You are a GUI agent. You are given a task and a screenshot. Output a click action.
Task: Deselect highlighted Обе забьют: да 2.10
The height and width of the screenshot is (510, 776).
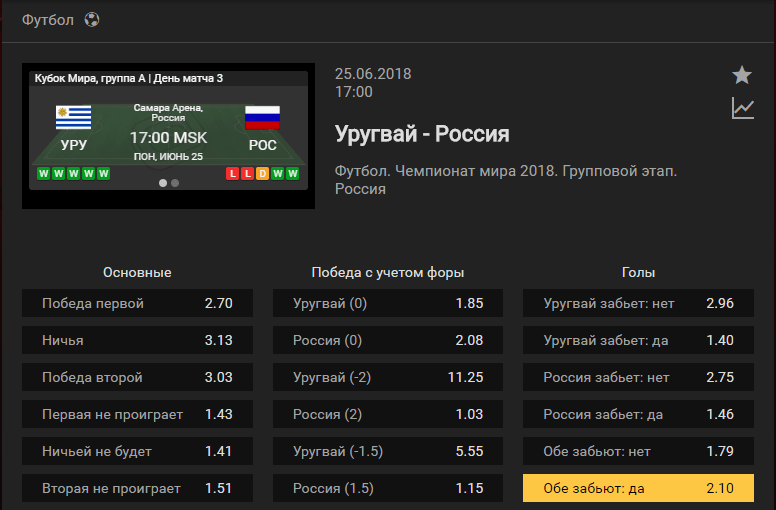[x=638, y=488]
